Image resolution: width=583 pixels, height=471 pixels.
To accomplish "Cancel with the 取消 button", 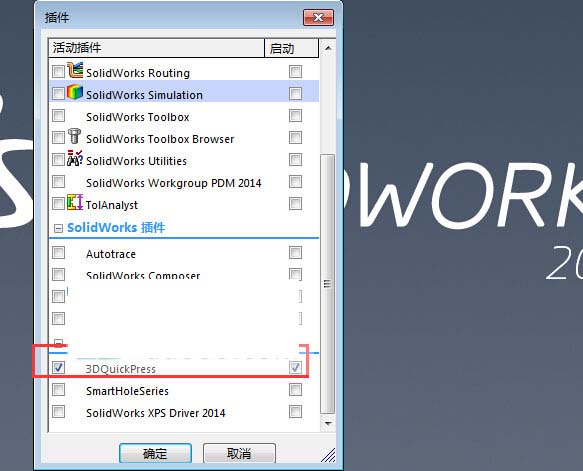I will (x=239, y=453).
